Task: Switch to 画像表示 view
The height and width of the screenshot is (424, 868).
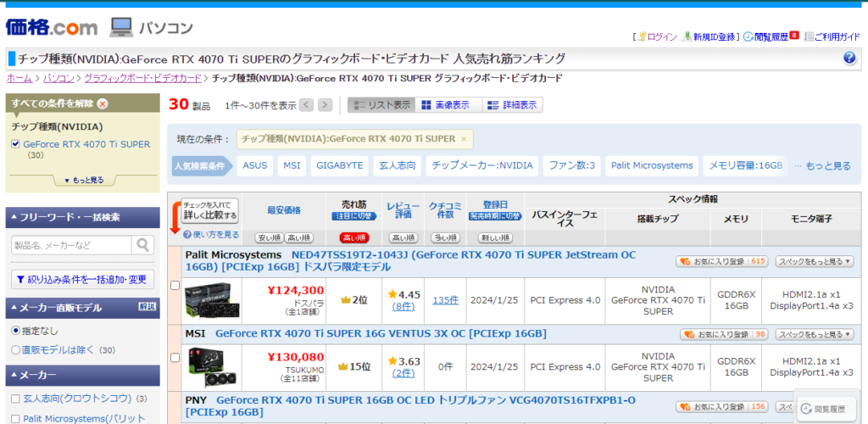Action: (448, 105)
